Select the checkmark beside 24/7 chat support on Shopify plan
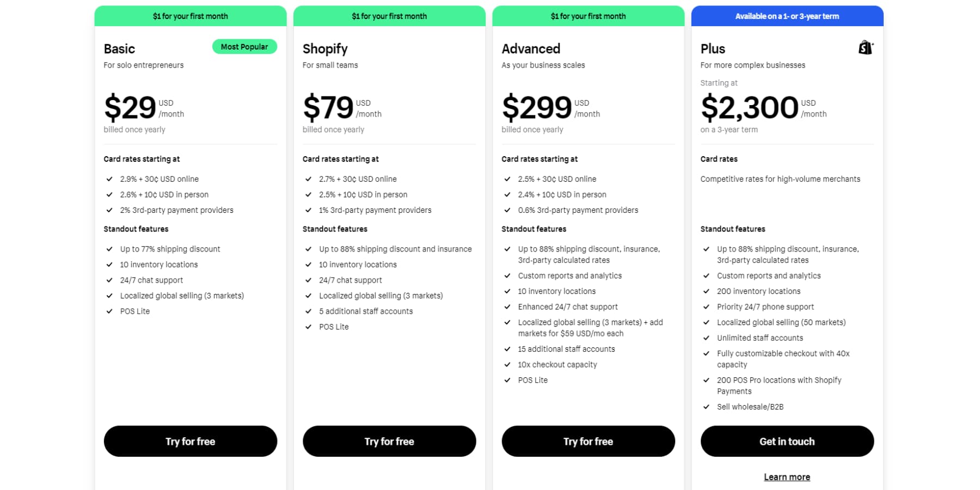Screen dimensions: 980x490 point(308,280)
